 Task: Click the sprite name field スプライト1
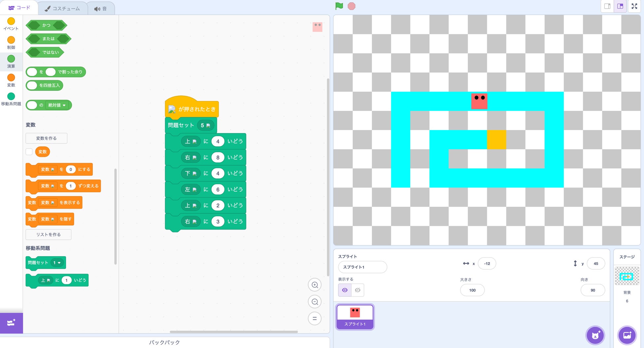click(x=362, y=267)
